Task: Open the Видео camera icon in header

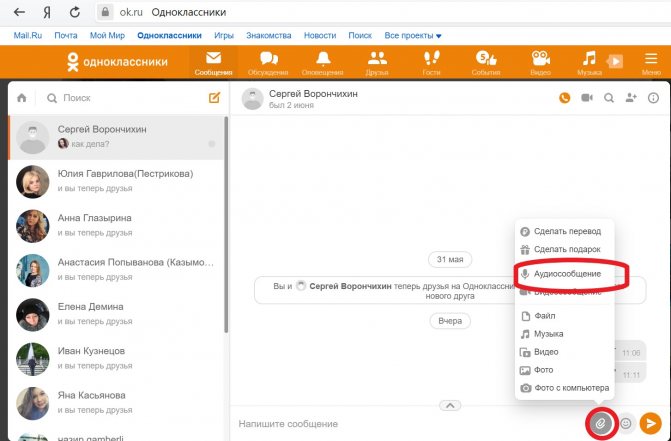Action: 540,63
